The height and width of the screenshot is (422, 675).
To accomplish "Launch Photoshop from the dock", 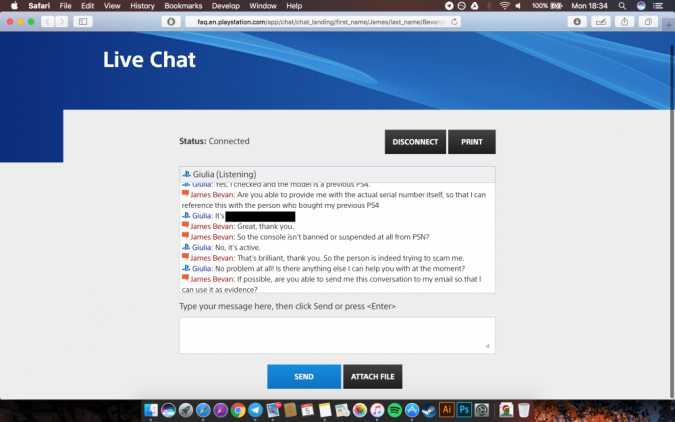I will (x=464, y=410).
